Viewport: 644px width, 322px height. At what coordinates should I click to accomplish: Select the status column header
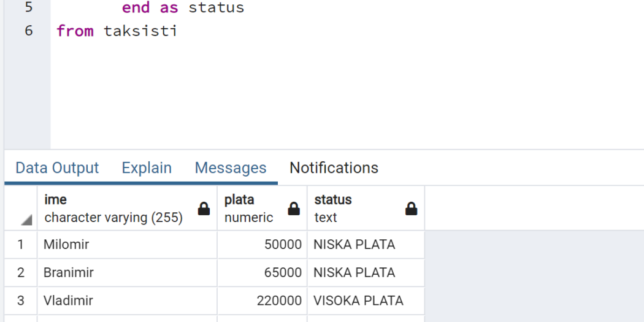click(x=366, y=209)
